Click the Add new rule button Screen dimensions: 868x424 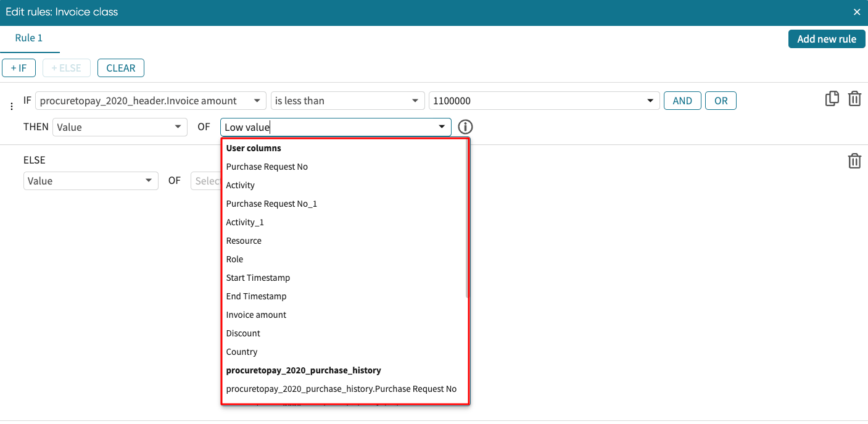pyautogui.click(x=826, y=39)
